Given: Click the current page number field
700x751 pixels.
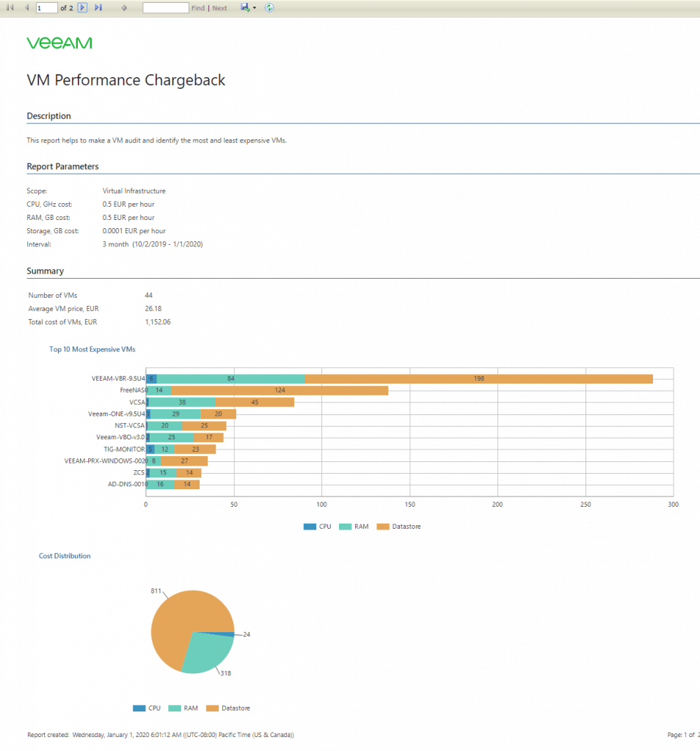Looking at the screenshot, I should 46,7.
